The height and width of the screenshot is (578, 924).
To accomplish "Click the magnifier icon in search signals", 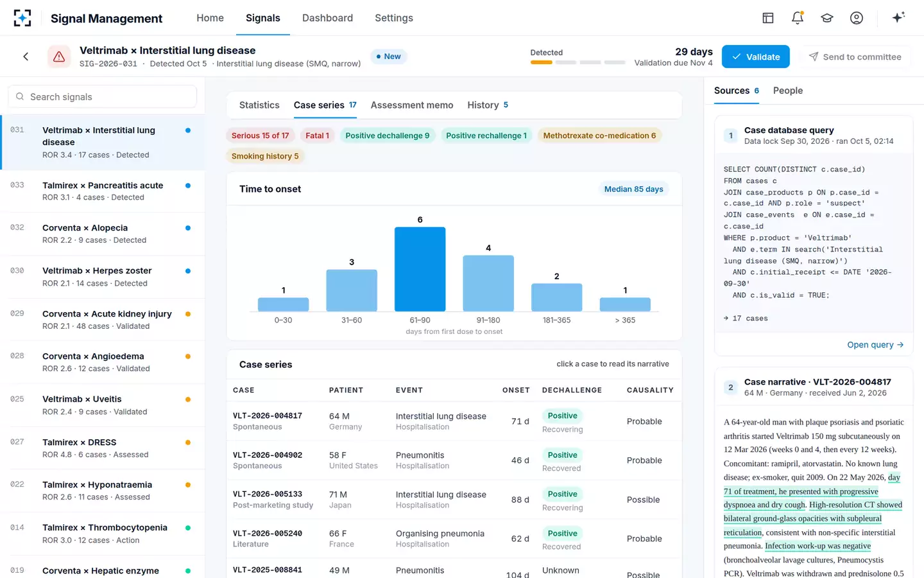I will (x=21, y=96).
